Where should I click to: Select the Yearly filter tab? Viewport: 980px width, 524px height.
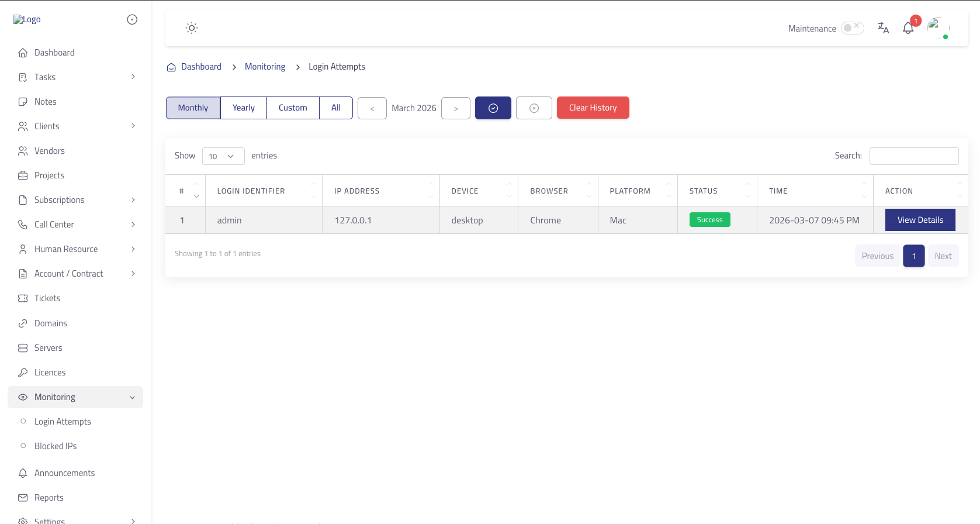pos(244,108)
